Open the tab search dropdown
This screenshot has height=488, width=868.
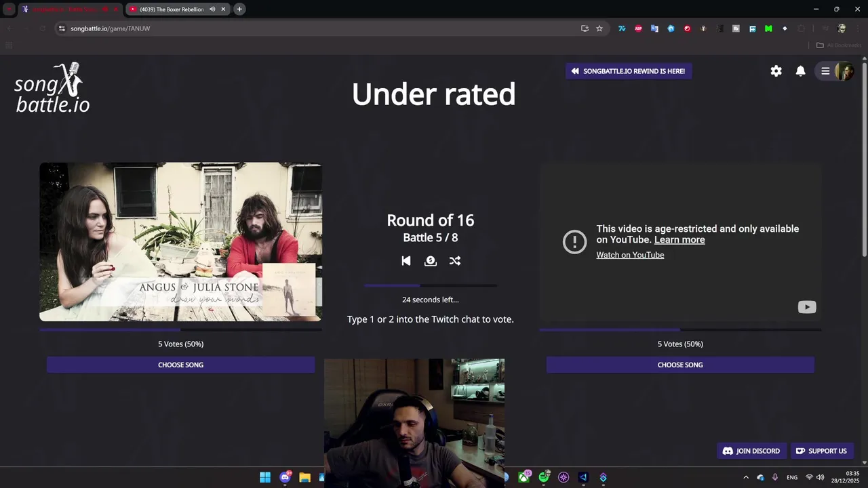(x=9, y=9)
